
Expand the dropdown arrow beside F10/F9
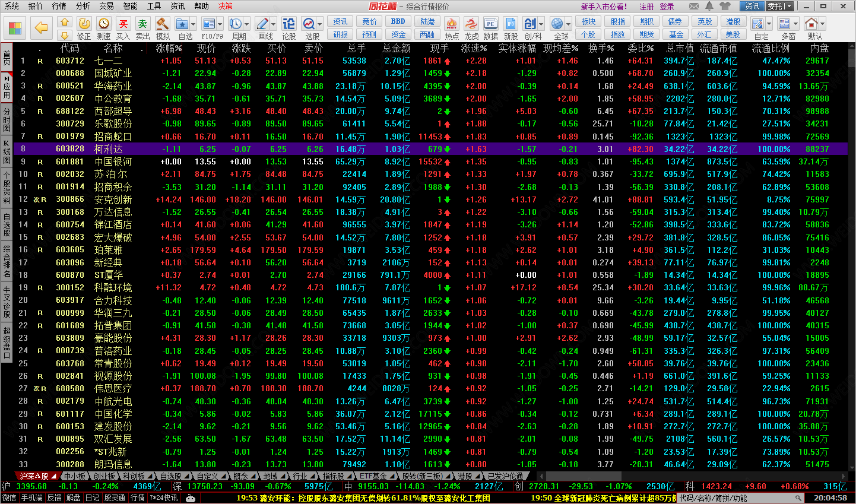220,24
